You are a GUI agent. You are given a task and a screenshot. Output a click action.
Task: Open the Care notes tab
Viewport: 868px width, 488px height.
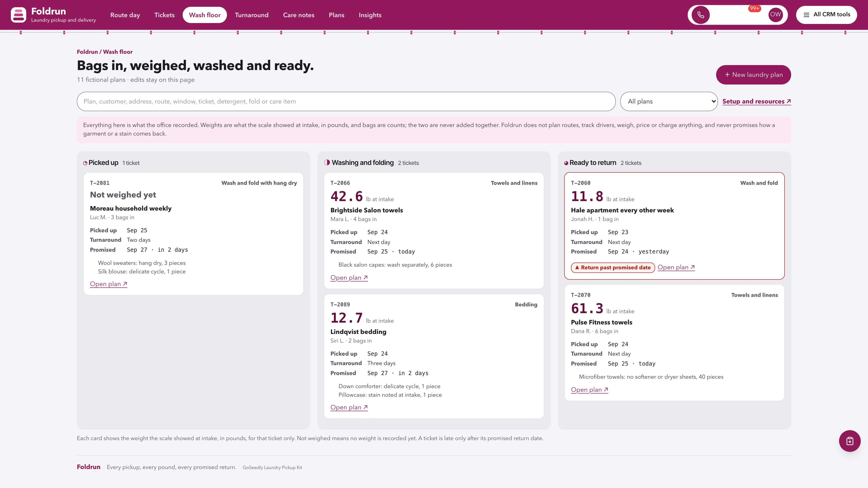pos(299,15)
